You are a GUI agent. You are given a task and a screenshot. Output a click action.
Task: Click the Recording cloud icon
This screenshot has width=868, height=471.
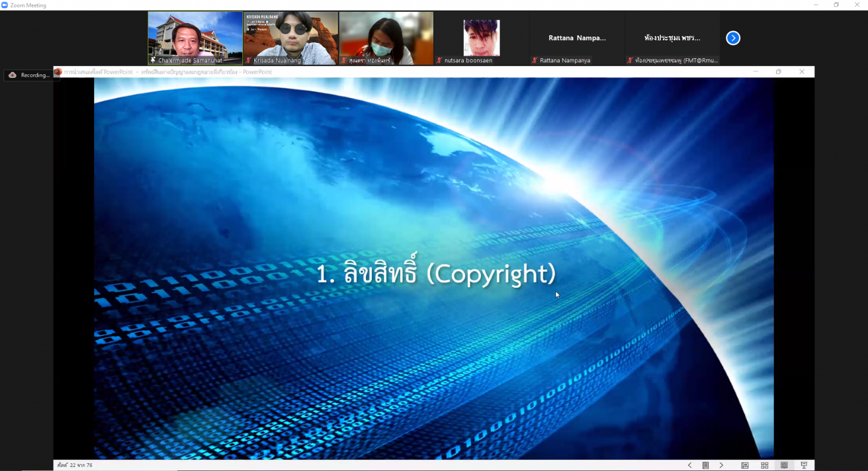[12, 75]
